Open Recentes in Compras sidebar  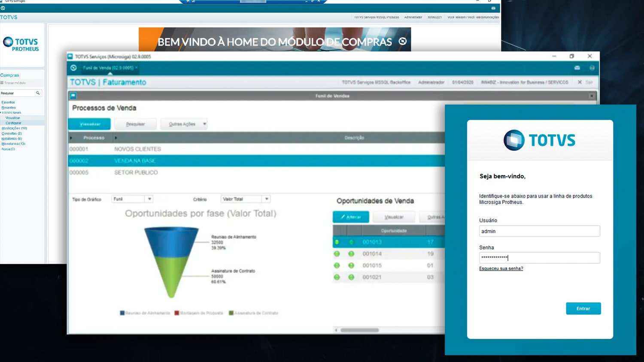[x=9, y=108]
